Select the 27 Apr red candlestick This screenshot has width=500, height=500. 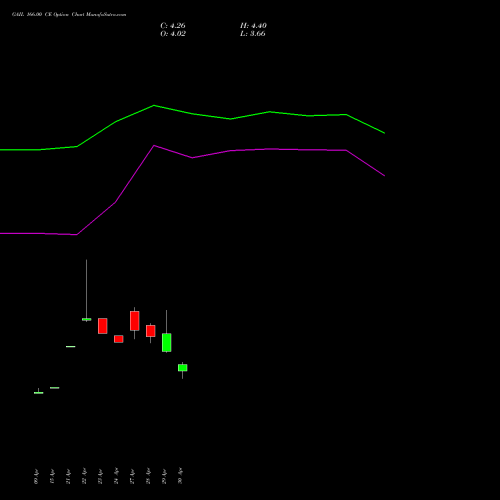coord(134,321)
